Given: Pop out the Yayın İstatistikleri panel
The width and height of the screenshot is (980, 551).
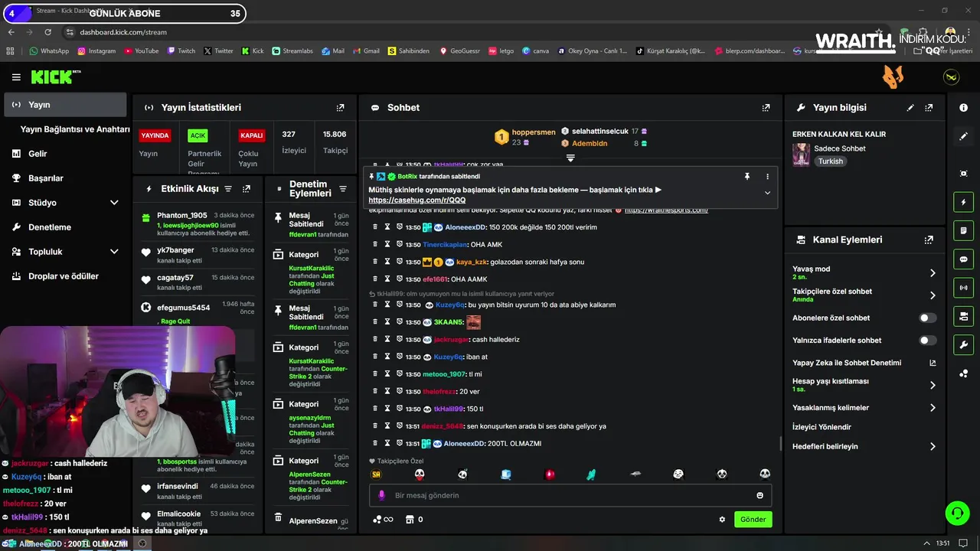Looking at the screenshot, I should pyautogui.click(x=341, y=108).
